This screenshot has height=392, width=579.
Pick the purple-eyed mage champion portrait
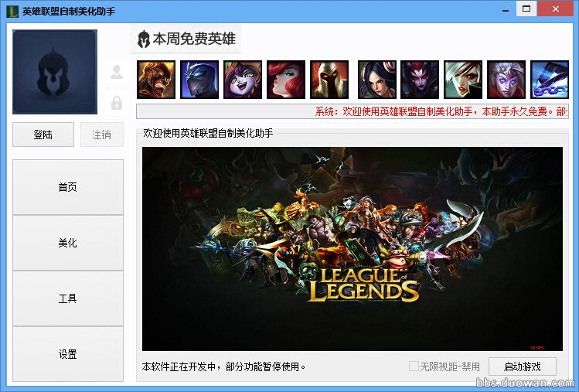(x=506, y=80)
